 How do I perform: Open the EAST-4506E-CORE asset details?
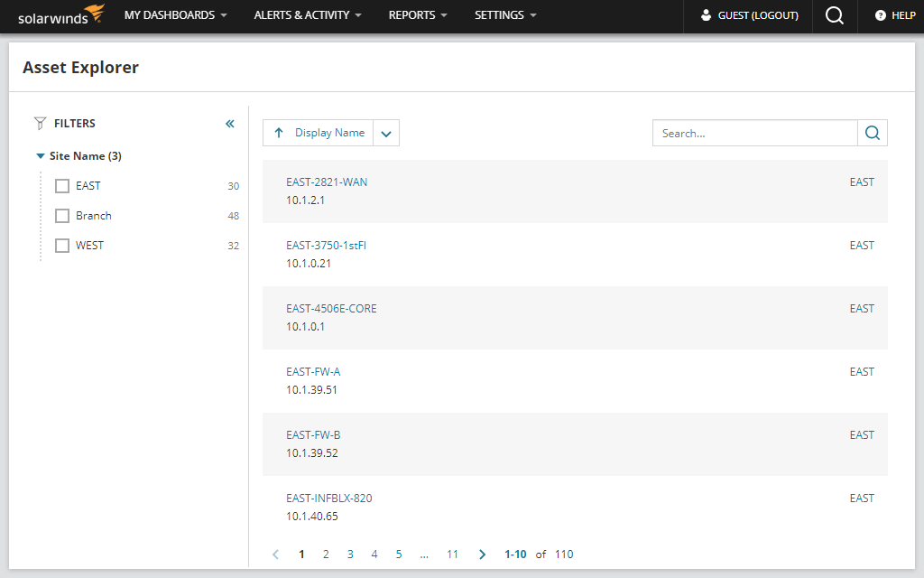pos(332,308)
